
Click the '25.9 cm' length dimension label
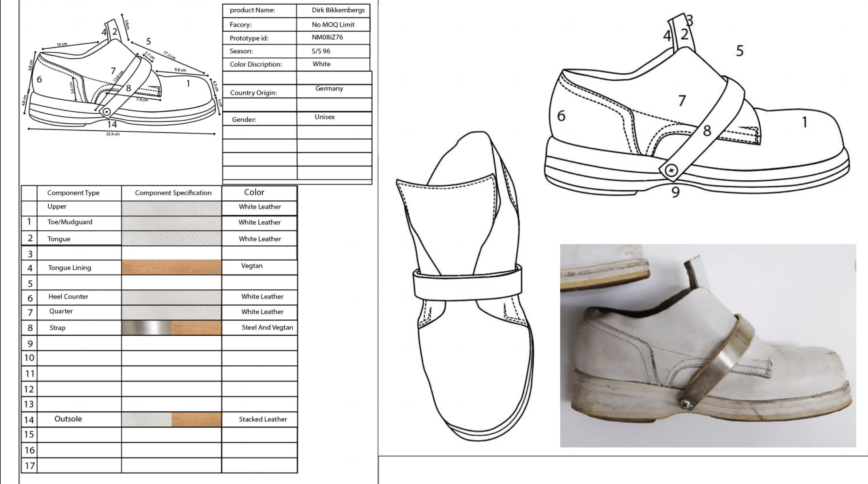(x=113, y=134)
